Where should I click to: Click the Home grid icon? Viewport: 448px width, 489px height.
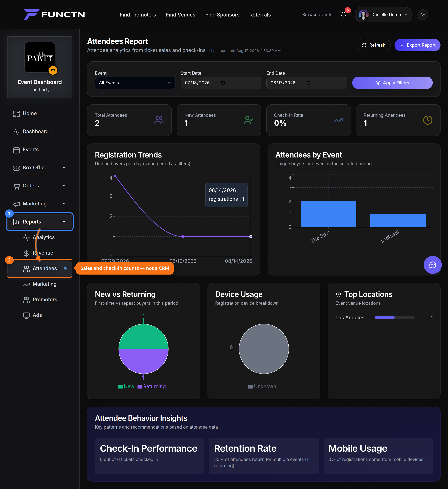(x=16, y=114)
